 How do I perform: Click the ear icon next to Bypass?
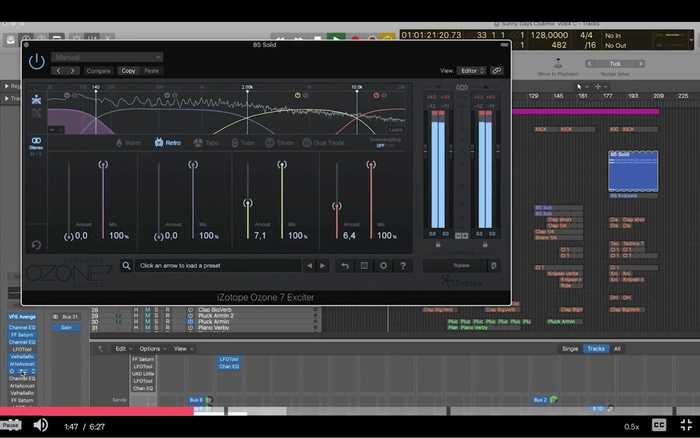[493, 266]
